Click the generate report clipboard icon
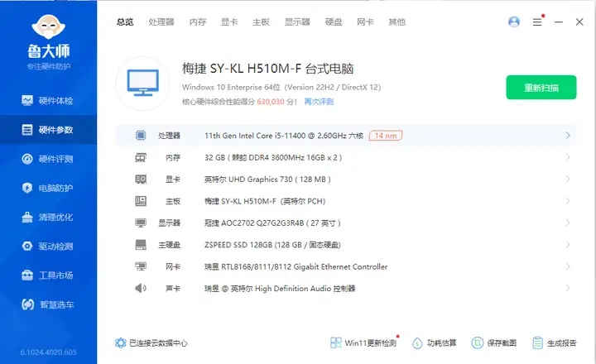 point(537,342)
